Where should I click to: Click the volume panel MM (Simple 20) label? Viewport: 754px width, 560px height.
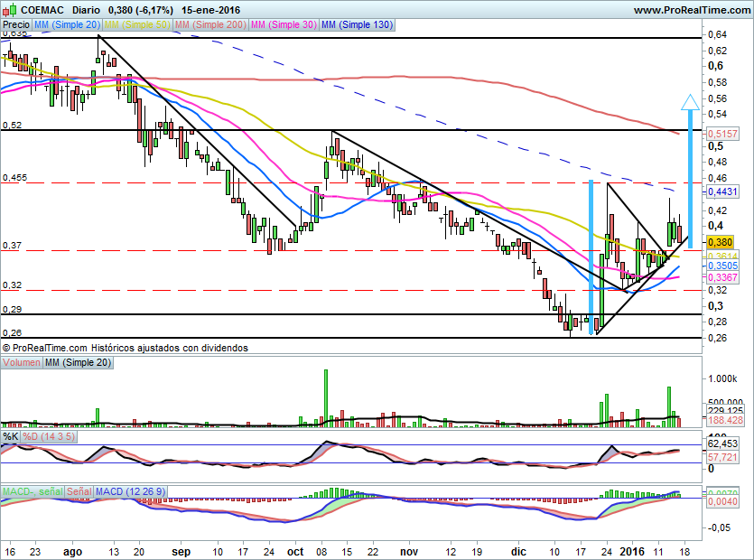79,362
